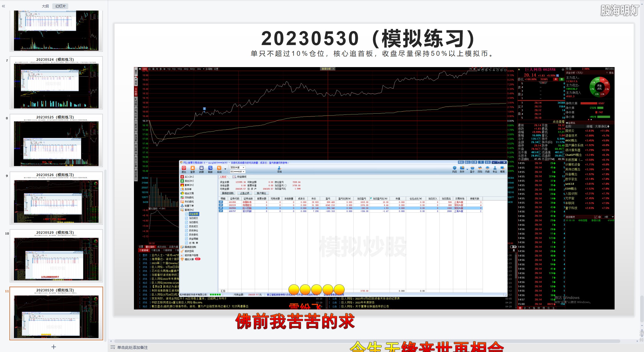Click the chart 设置 settings button
Image resolution: width=644 pixels, height=352 pixels.
[x=216, y=69]
